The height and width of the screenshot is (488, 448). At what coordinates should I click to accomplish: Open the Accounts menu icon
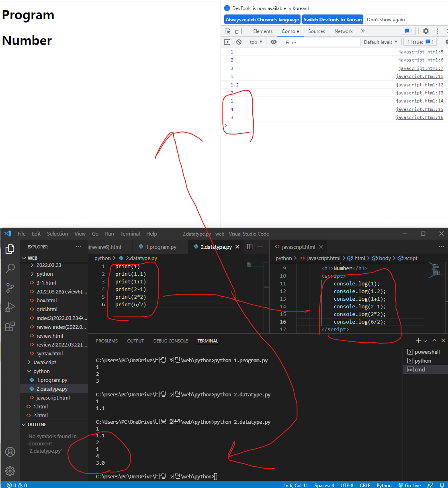[10, 452]
